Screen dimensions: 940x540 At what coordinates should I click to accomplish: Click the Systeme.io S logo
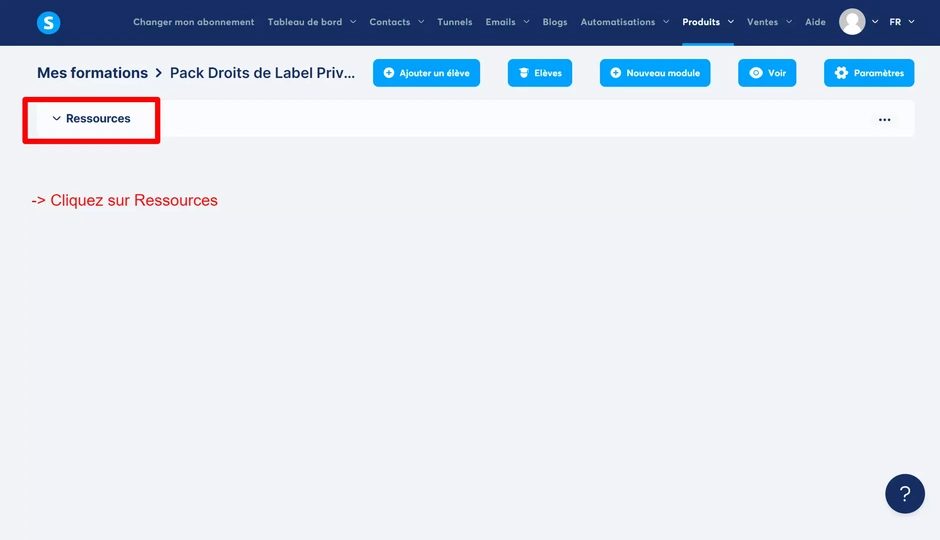click(49, 23)
